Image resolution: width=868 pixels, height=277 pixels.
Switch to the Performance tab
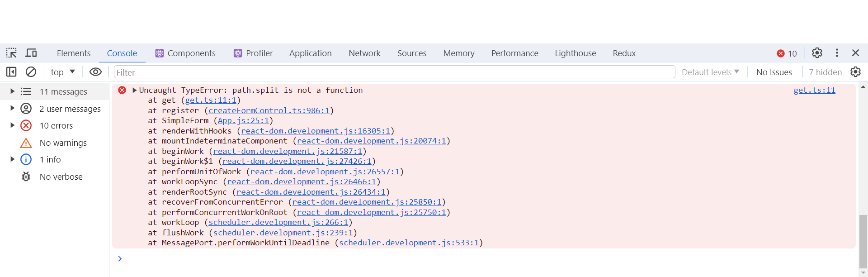coord(515,53)
